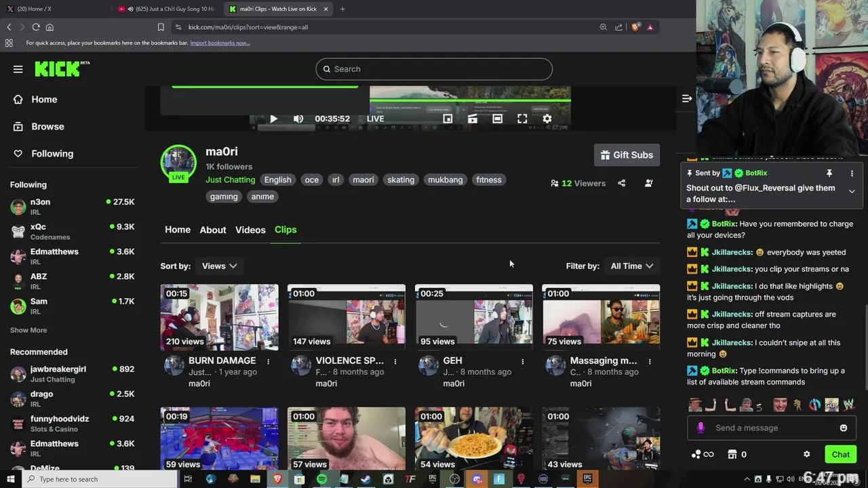Open xQc channel in Following list
This screenshot has width=868, height=488.
pos(72,232)
